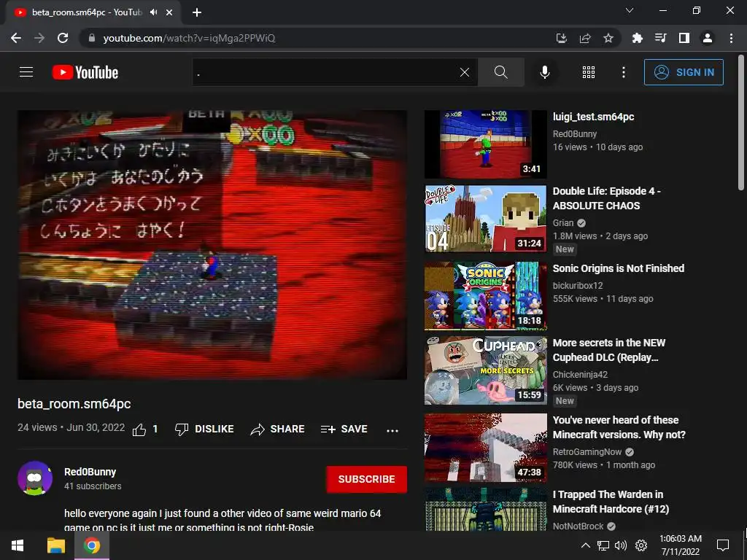
Task: Close the beta_room.sm64pc tab
Action: (x=169, y=12)
